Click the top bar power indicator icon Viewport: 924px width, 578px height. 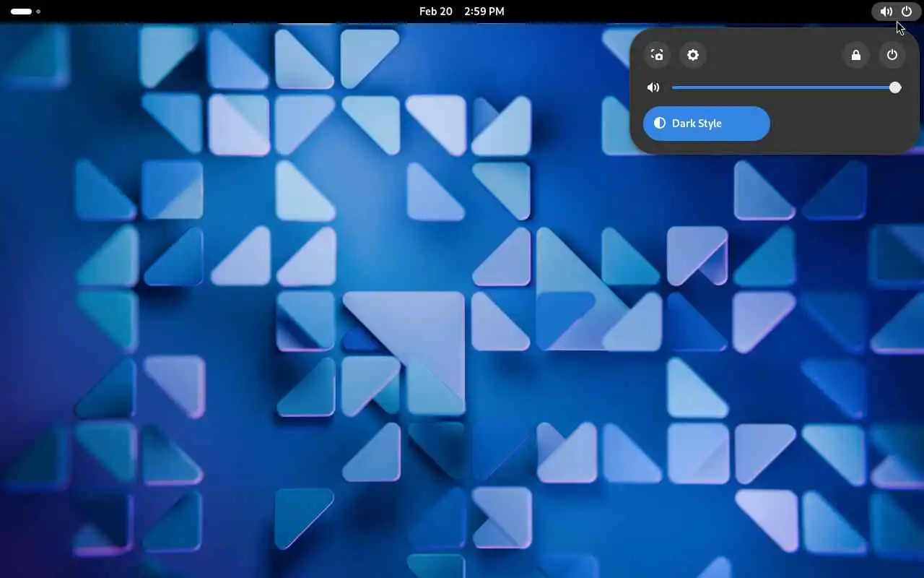coord(907,12)
